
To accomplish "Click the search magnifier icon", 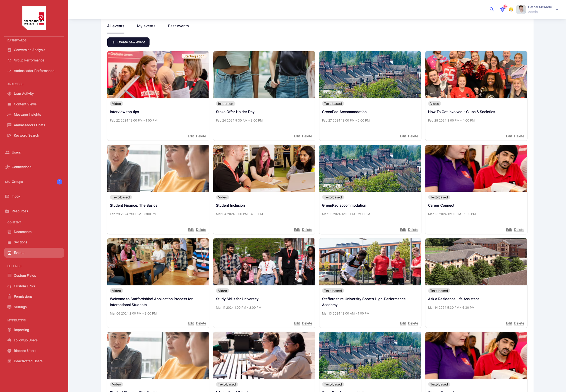I will click(x=492, y=9).
